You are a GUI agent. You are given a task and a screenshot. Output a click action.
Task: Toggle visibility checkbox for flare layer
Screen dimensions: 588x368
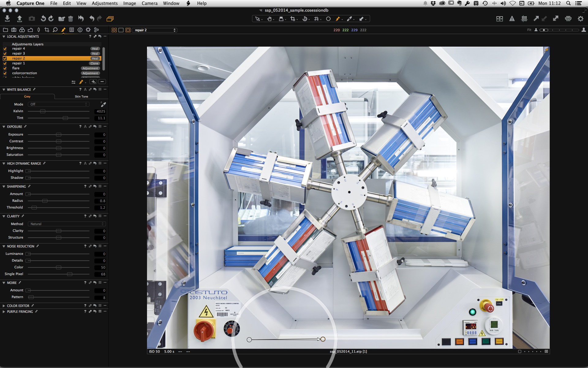[5, 68]
